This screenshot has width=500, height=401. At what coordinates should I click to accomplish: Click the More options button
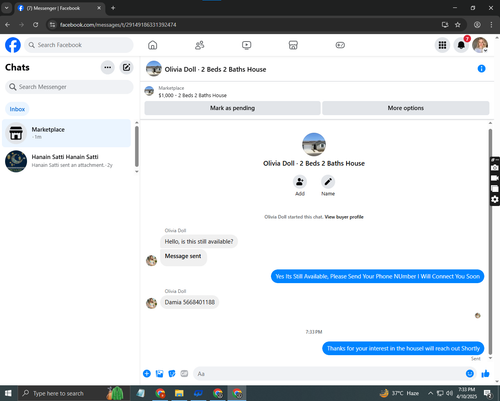pyautogui.click(x=406, y=108)
